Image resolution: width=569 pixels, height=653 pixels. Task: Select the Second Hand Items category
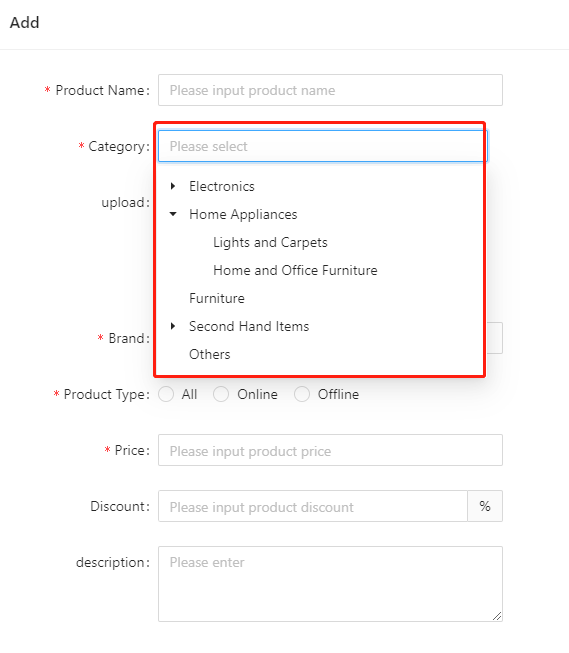tap(249, 326)
